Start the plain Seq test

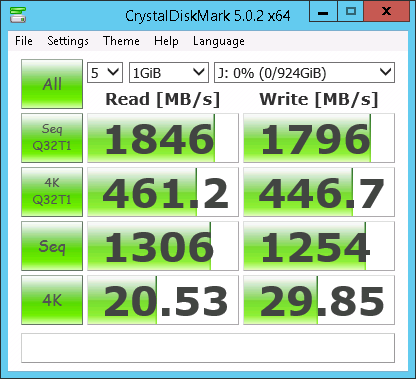52,246
